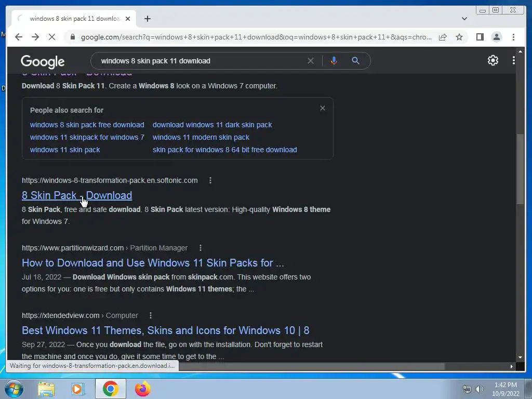This screenshot has width=532, height=399.
Task: Launch Windows Media Player from taskbar
Action: 78,389
